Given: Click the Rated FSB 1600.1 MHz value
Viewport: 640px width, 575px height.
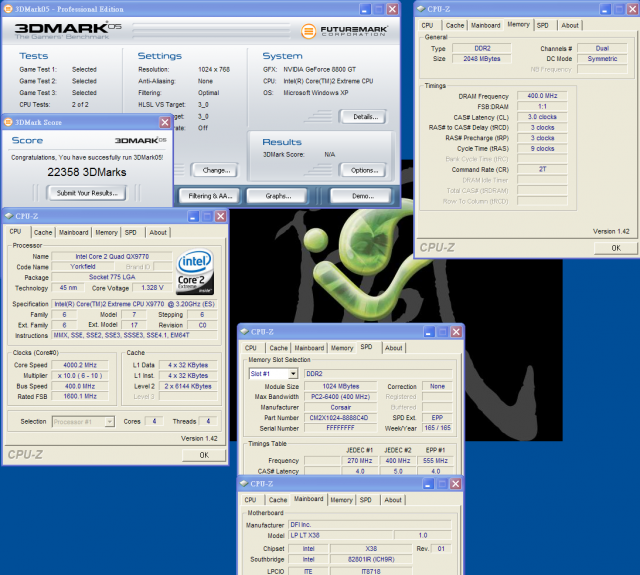Looking at the screenshot, I should 80,396.
